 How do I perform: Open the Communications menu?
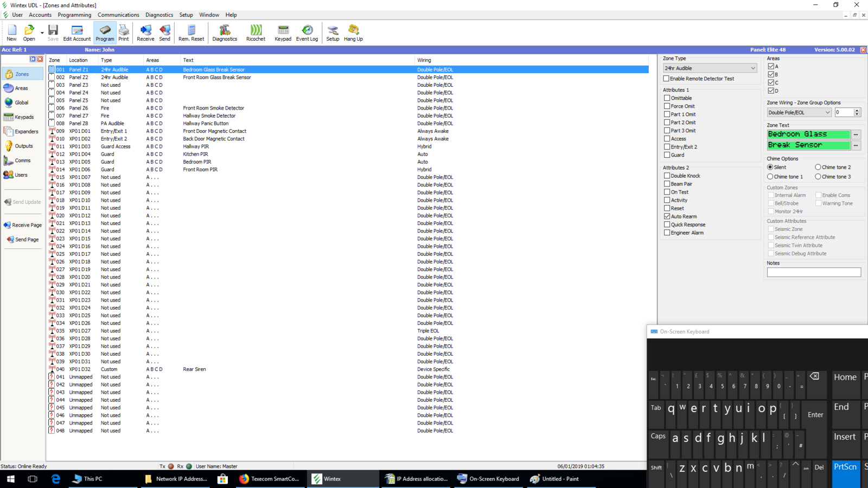coord(118,15)
